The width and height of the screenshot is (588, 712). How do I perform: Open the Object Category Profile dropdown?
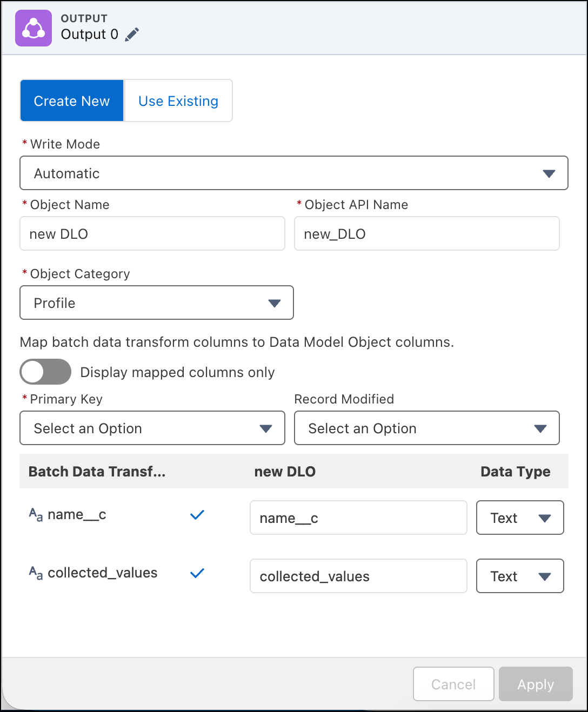(x=157, y=303)
